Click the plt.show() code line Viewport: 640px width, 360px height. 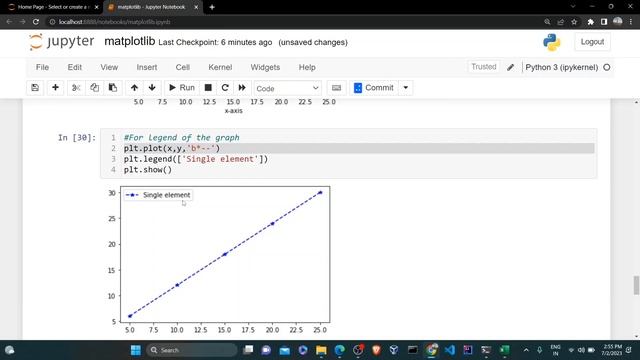click(x=148, y=170)
